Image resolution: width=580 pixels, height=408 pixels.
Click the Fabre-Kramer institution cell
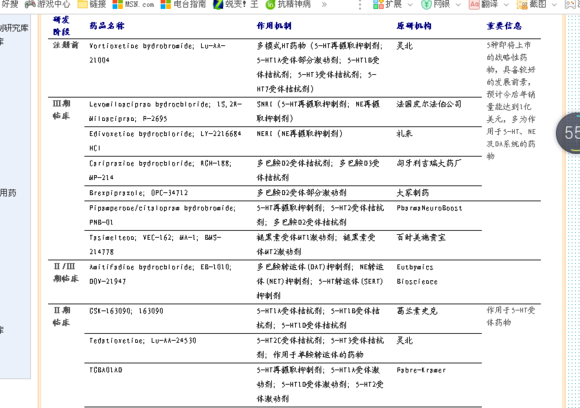[421, 370]
